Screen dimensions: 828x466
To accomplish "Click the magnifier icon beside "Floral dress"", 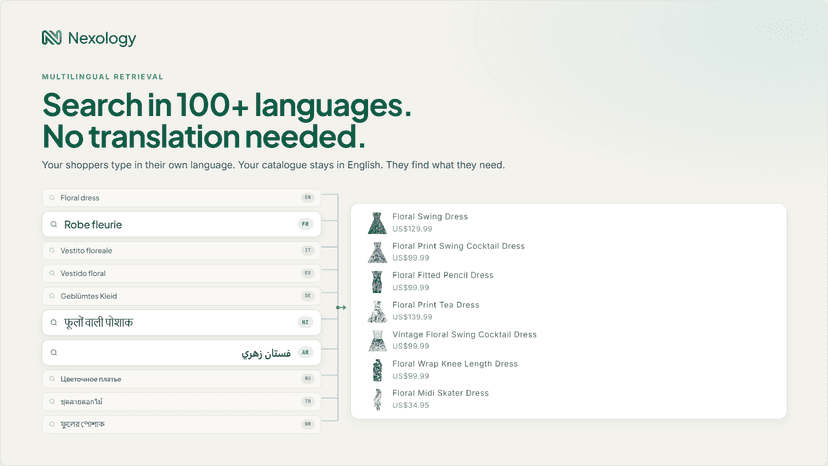I will [52, 198].
